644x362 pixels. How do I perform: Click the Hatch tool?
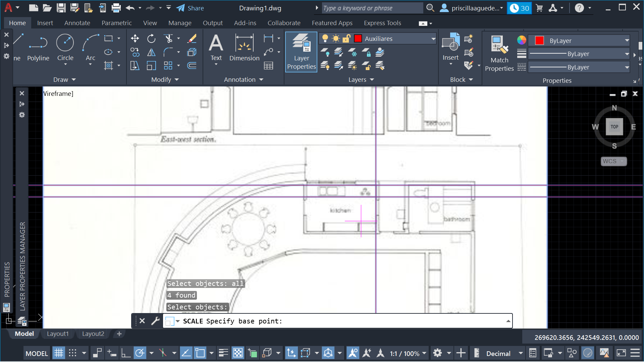click(108, 66)
